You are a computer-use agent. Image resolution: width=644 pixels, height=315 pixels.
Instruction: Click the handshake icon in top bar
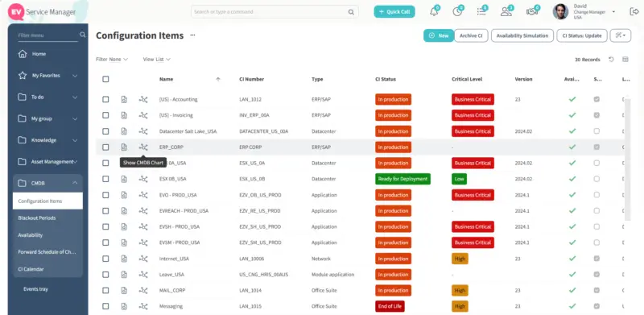click(x=532, y=12)
